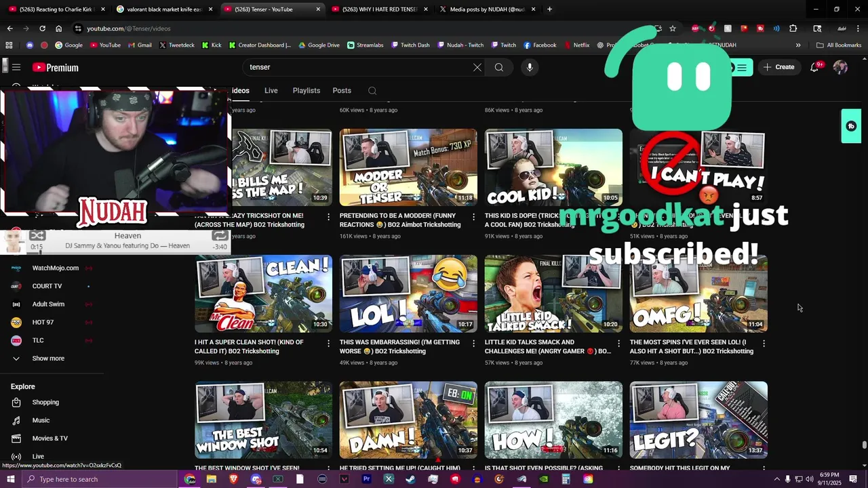The height and width of the screenshot is (488, 868).
Task: Open a new browser tab
Action: (x=549, y=9)
